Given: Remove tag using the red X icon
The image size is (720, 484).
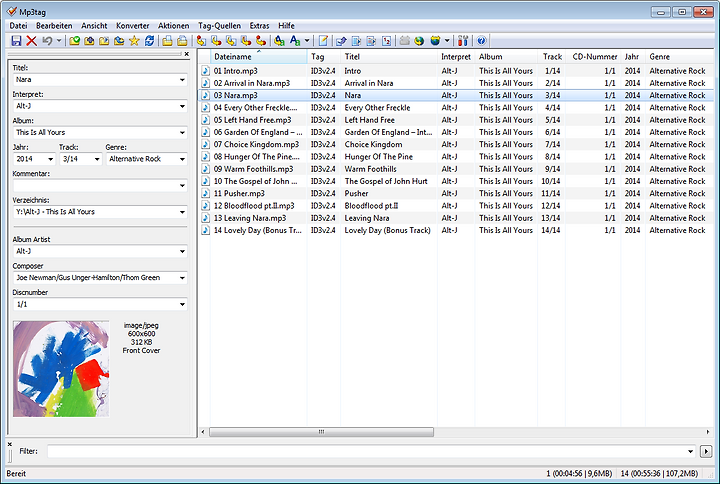Looking at the screenshot, I should pos(31,41).
